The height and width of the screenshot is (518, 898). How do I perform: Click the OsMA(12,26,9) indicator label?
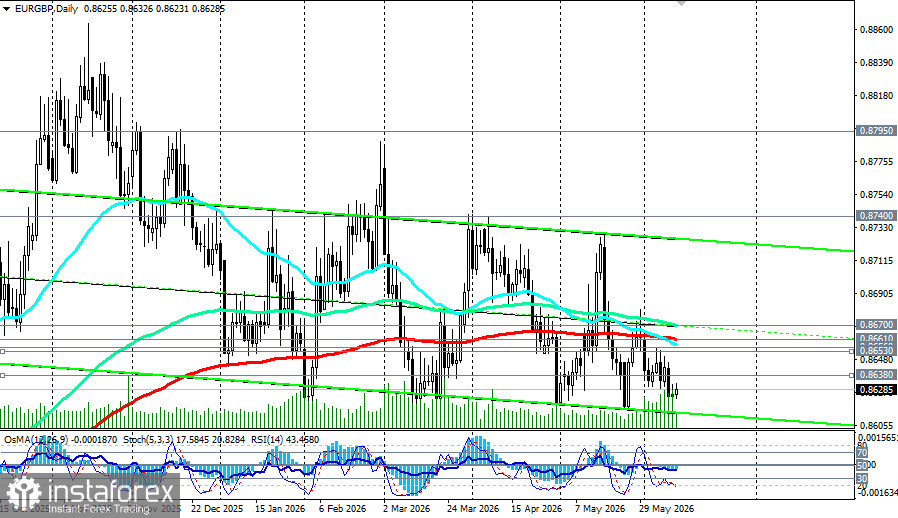point(36,439)
